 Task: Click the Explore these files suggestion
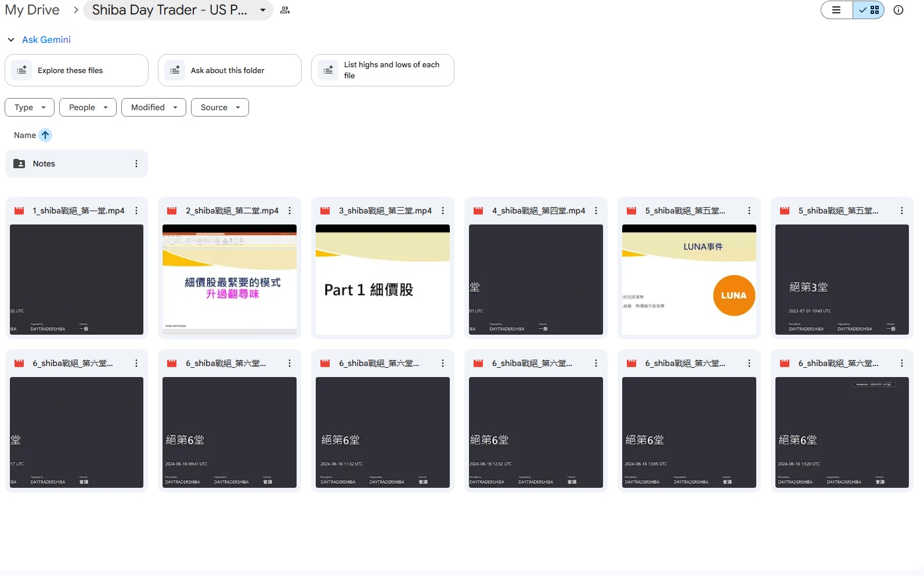coord(77,70)
